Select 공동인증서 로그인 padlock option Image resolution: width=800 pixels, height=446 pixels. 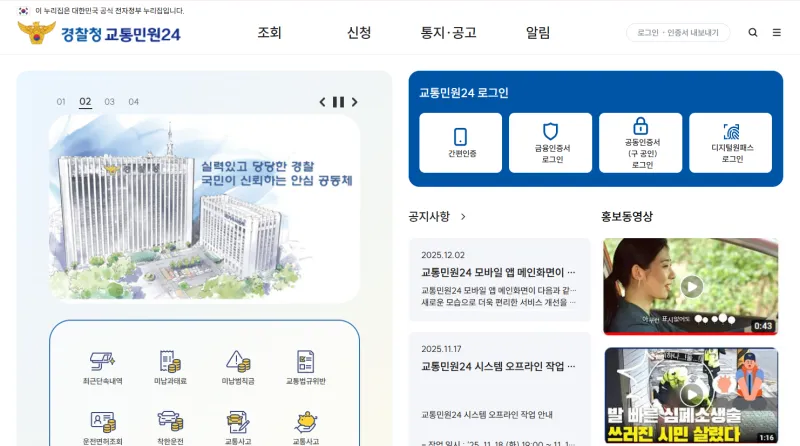[640, 142]
